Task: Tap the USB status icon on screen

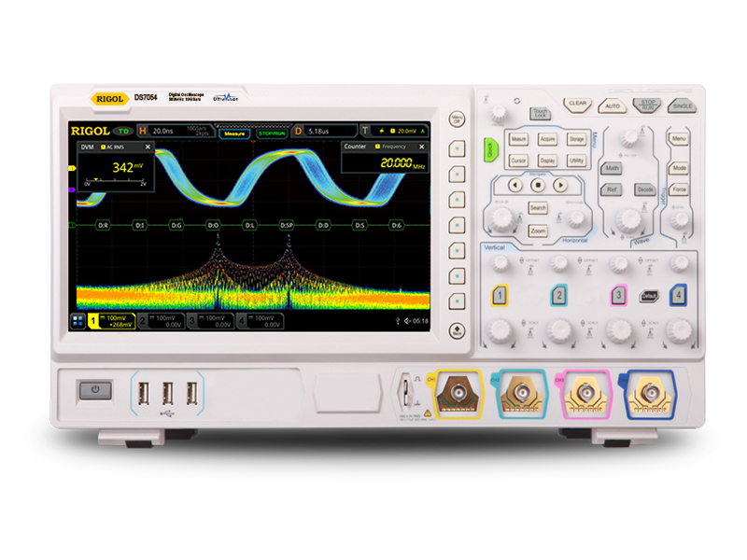Action: (398, 321)
